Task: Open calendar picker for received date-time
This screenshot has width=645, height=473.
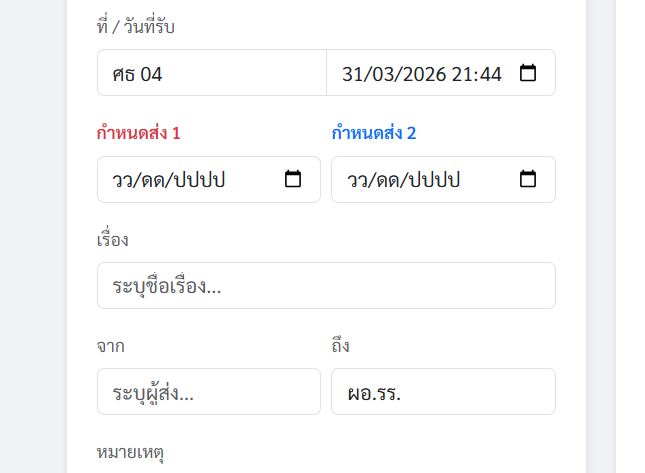Action: coord(528,73)
